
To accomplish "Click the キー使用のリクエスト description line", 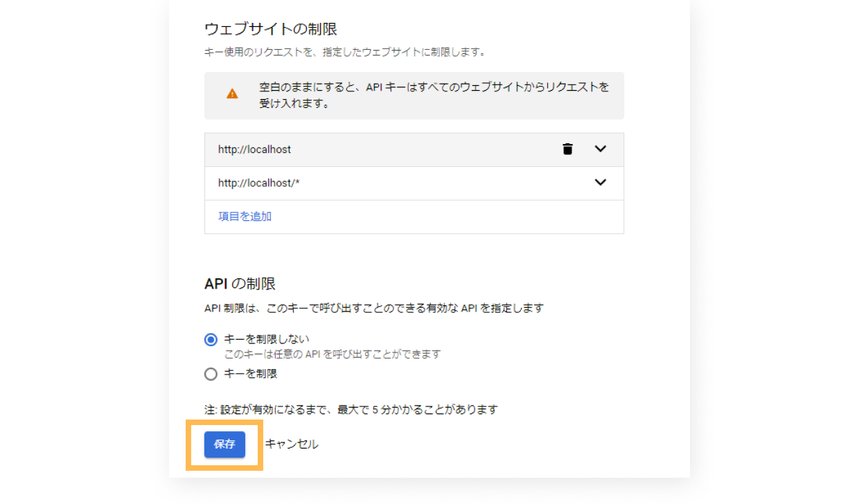I will click(x=344, y=52).
